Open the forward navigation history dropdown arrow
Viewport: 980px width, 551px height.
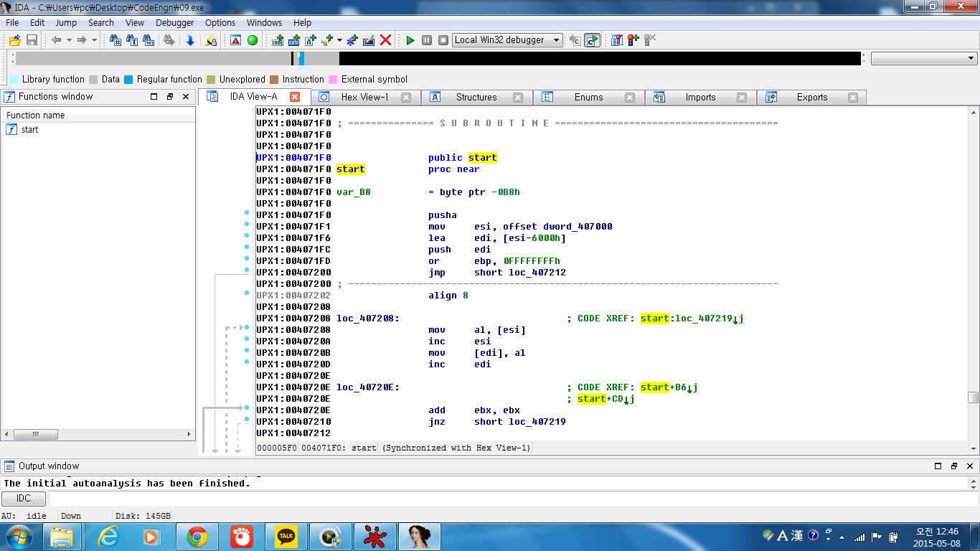pyautogui.click(x=93, y=40)
